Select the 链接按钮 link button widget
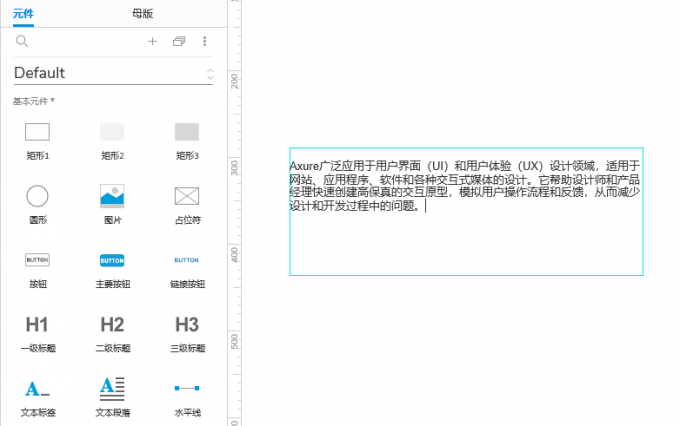 click(x=187, y=271)
